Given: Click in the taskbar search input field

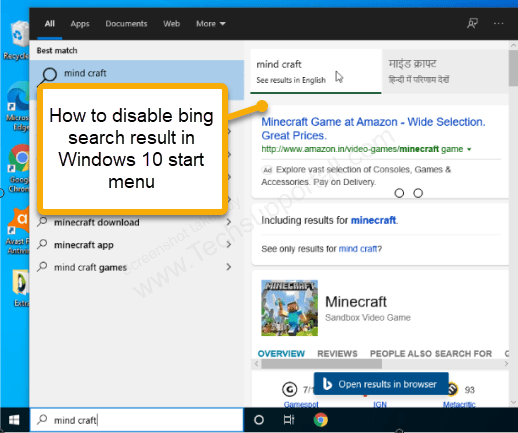Looking at the screenshot, I should tap(137, 420).
